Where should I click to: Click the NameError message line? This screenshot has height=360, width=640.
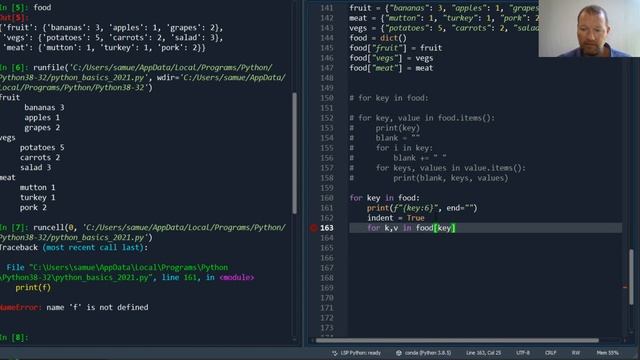tap(74, 307)
